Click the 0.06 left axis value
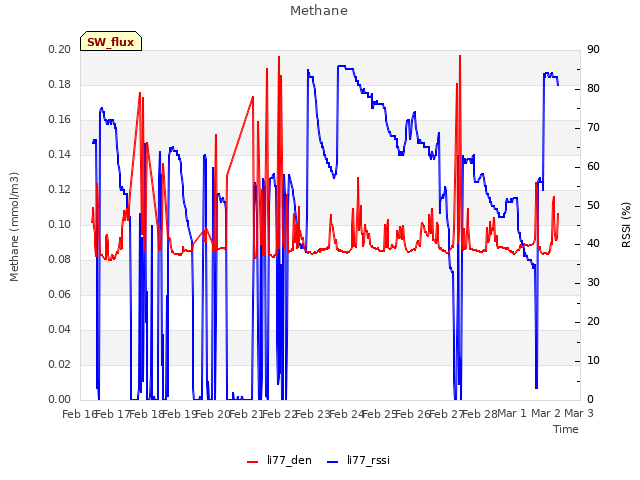640x480 pixels. (60, 295)
